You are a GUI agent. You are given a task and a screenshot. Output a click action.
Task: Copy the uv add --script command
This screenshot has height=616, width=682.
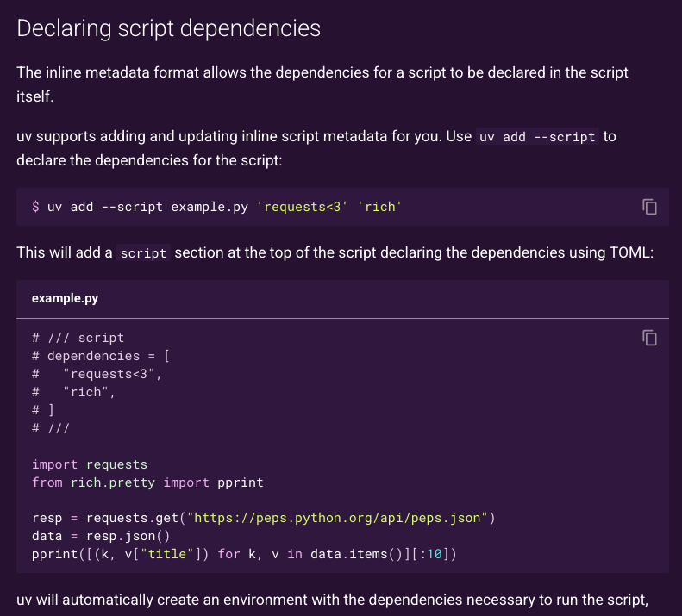(649, 207)
